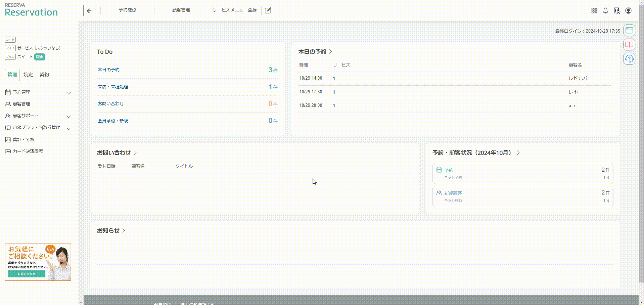Viewport: 644px width, 305px height.
Task: Open user account profile icon
Action: [628, 11]
